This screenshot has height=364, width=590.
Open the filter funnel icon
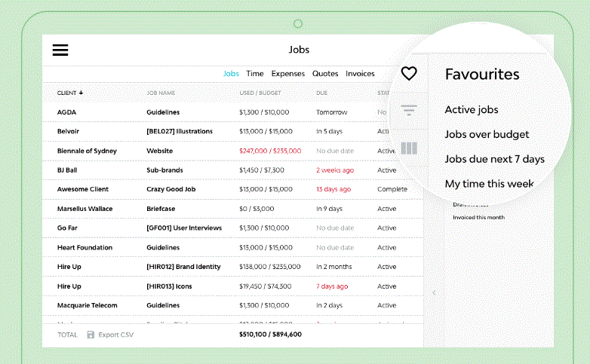point(409,110)
